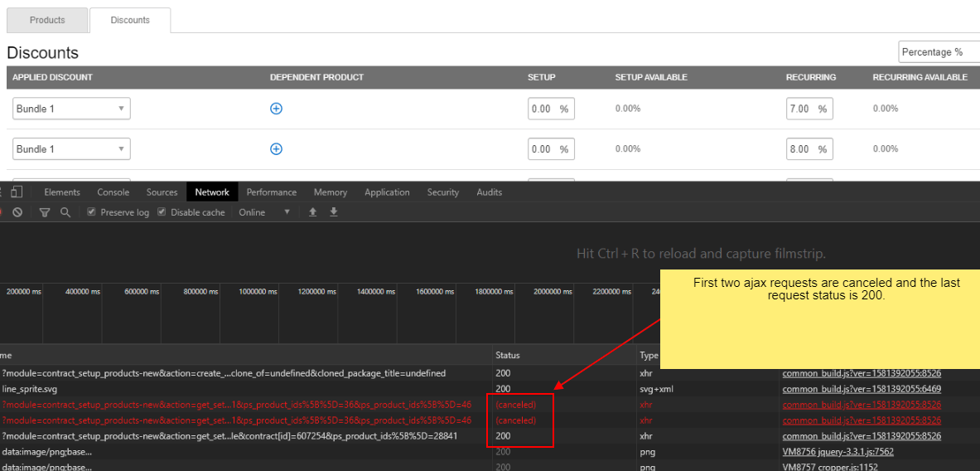This screenshot has width=980, height=471.
Task: Add dependent product for second discount row
Action: point(277,149)
